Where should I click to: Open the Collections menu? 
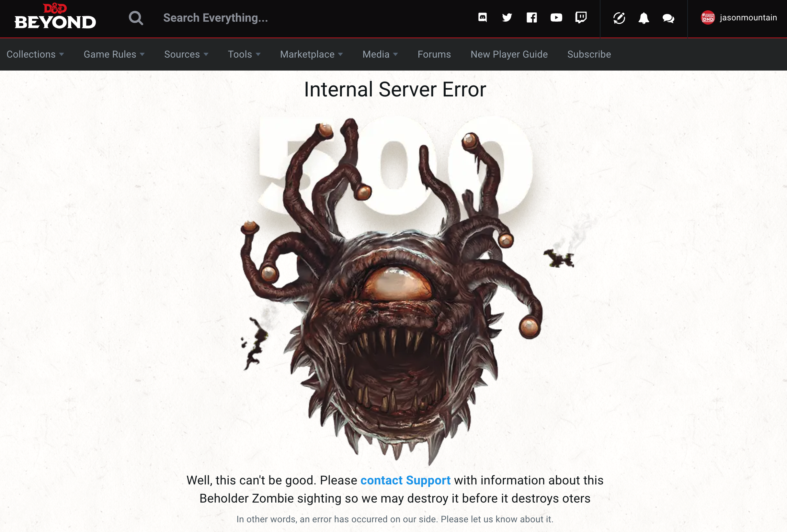31,54
